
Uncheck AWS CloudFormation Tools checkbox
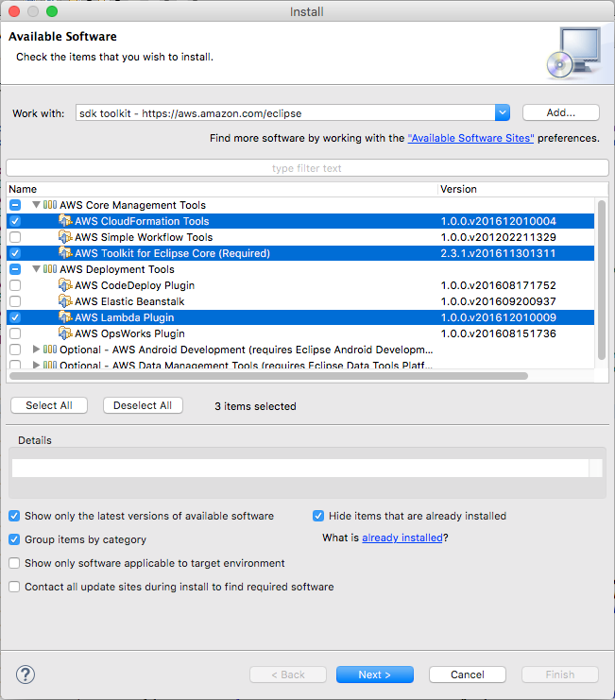tap(15, 221)
